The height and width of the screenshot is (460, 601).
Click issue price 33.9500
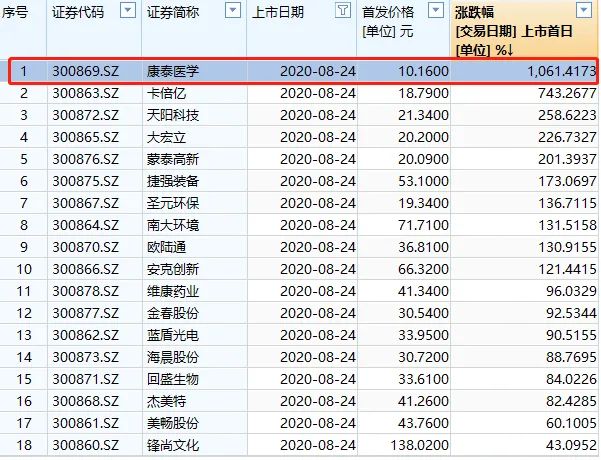click(x=423, y=335)
